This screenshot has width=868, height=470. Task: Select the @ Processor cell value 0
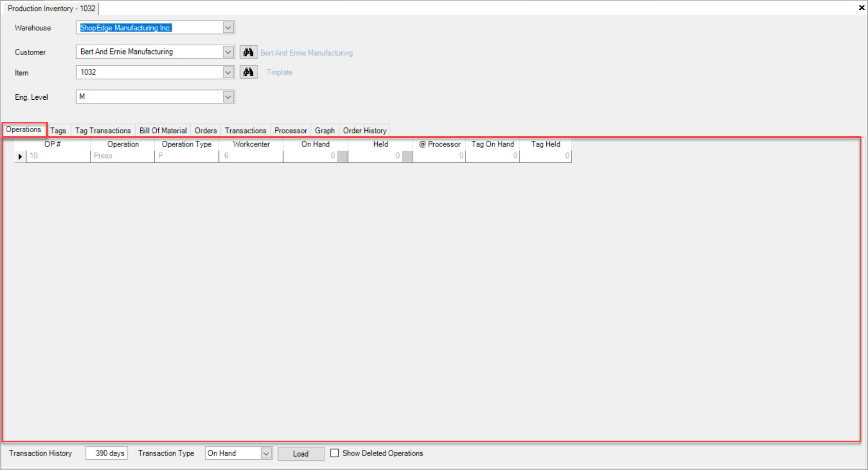pyautogui.click(x=440, y=156)
